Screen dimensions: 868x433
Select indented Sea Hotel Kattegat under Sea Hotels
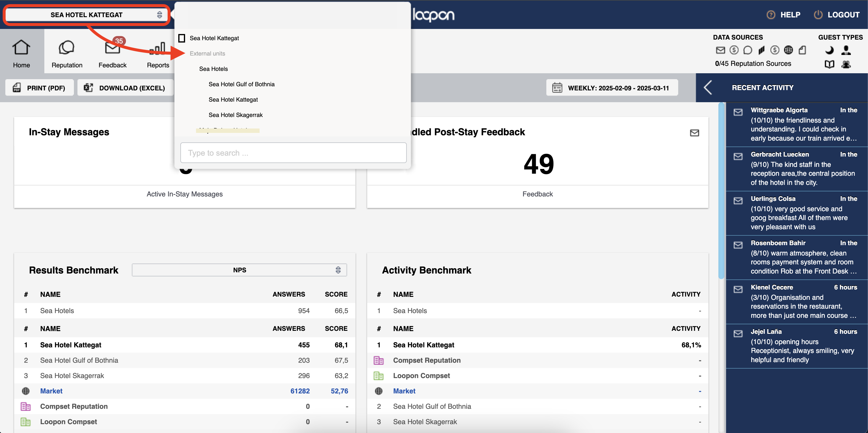pos(233,99)
